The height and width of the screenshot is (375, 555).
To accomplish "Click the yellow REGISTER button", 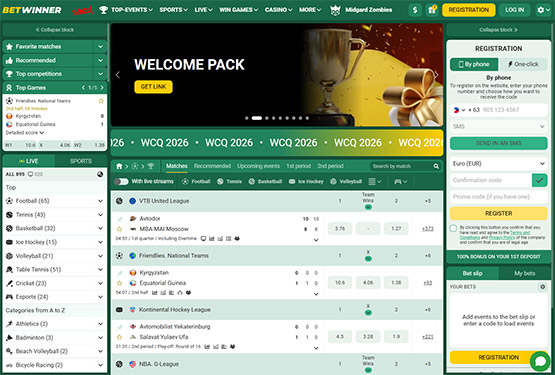I will pos(498,214).
